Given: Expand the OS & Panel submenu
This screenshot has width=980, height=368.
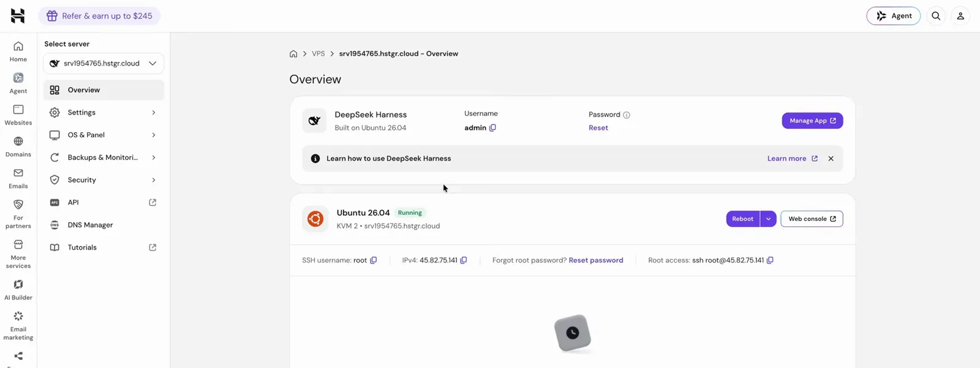Looking at the screenshot, I should tap(153, 135).
